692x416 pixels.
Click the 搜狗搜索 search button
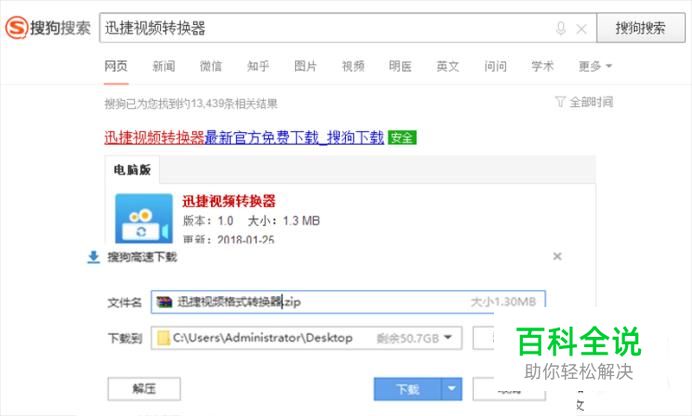coord(641,28)
